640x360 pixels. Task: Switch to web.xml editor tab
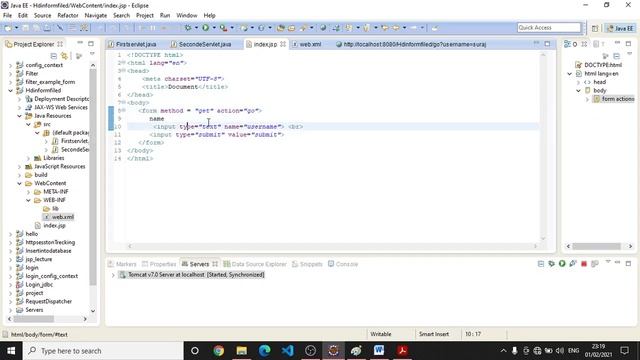click(x=307, y=44)
